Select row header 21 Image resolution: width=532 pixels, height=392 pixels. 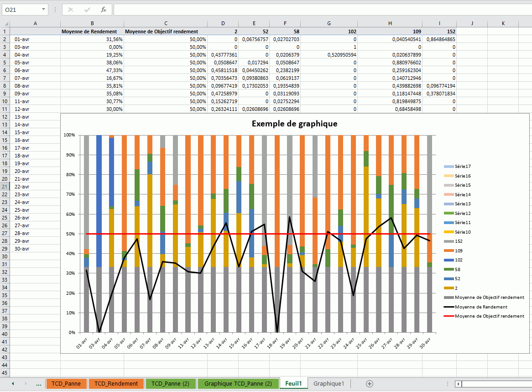tap(5, 187)
